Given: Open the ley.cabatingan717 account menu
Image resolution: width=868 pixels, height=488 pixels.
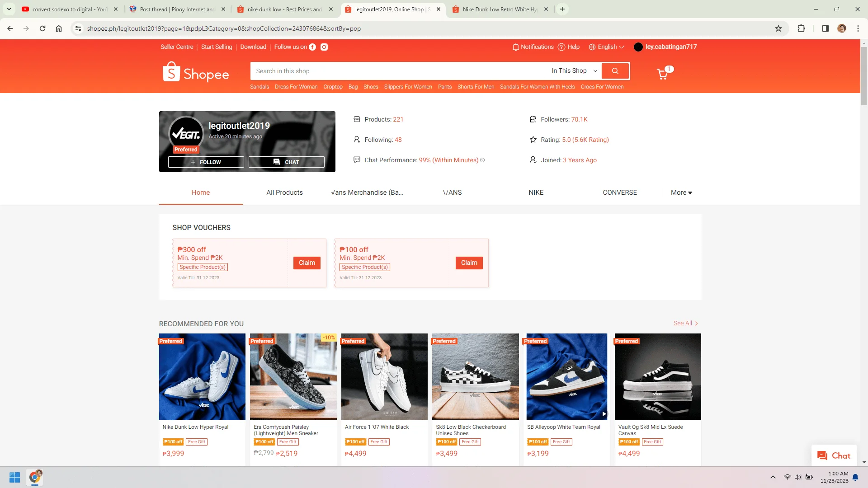Looking at the screenshot, I should pos(665,47).
